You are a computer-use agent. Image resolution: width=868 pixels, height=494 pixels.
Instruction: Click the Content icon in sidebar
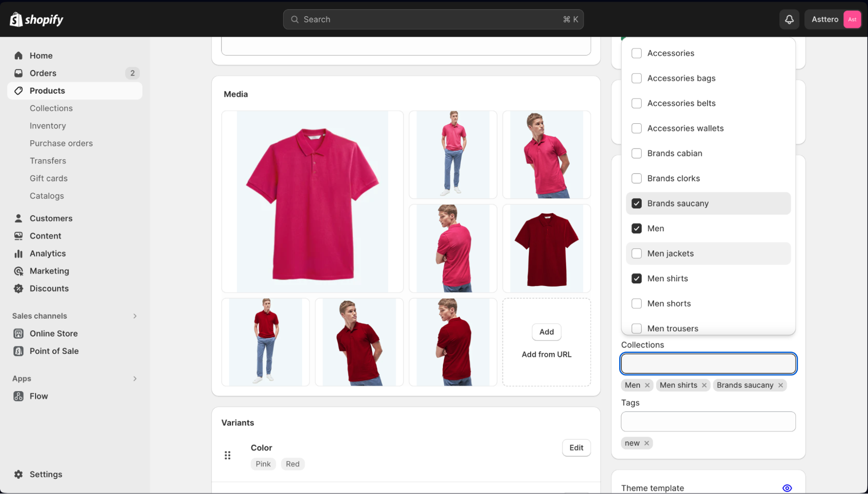pos(18,236)
